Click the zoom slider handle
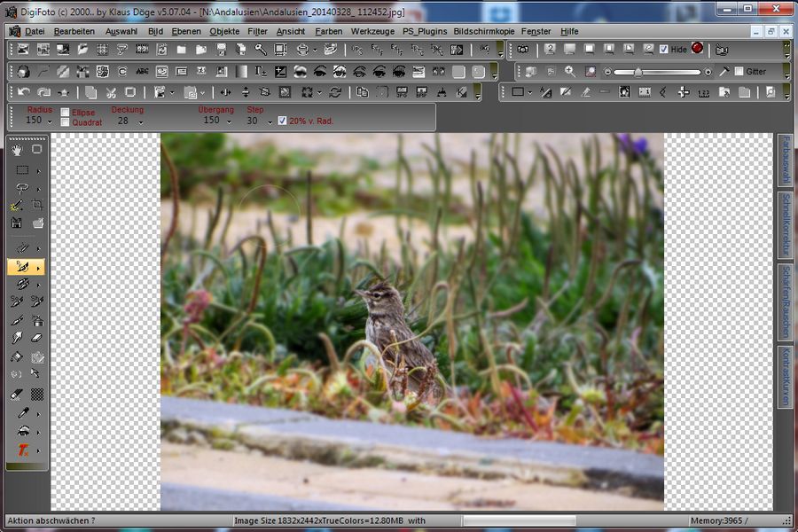Image resolution: width=798 pixels, height=532 pixels. tap(638, 72)
